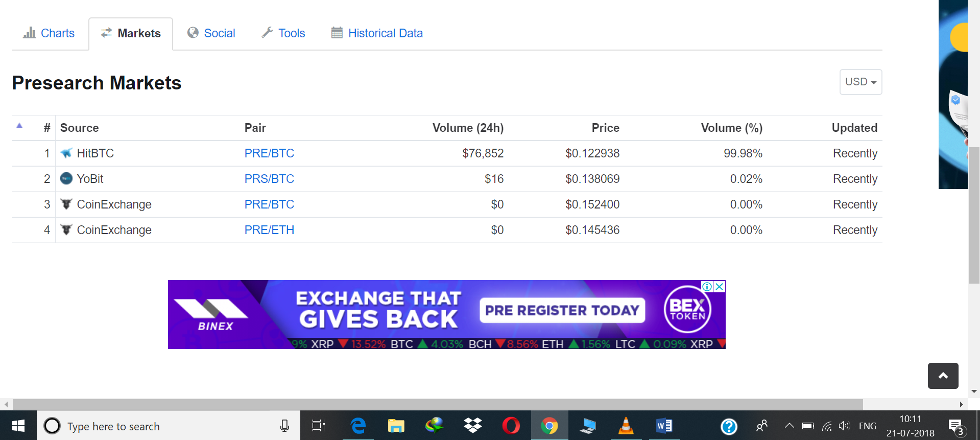
Task: Show hidden system tray icons
Action: pyautogui.click(x=790, y=425)
